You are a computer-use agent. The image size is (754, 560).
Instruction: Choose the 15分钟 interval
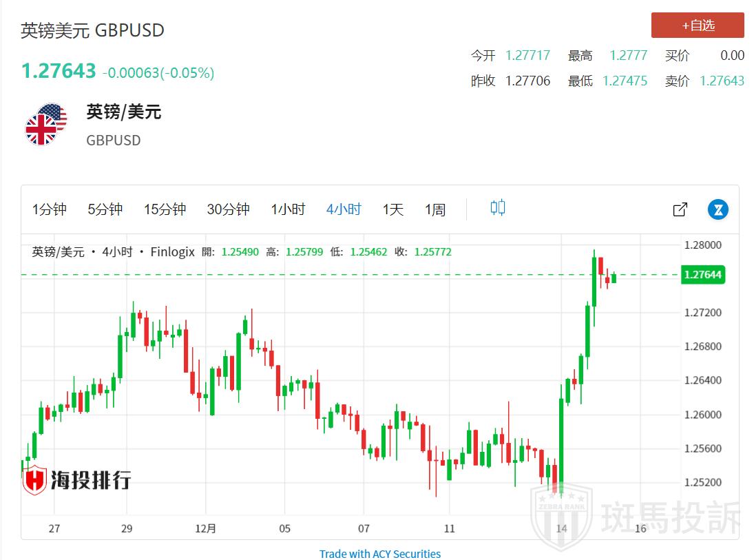pos(165,209)
